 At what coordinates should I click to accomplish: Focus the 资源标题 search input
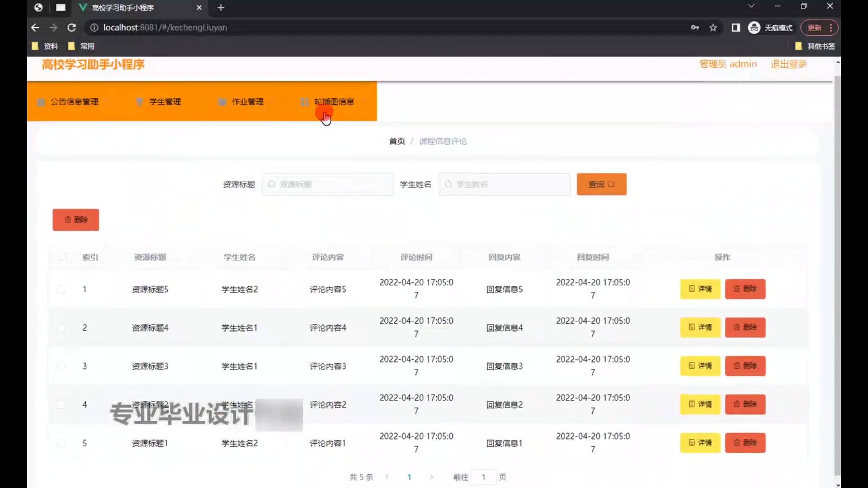click(328, 184)
